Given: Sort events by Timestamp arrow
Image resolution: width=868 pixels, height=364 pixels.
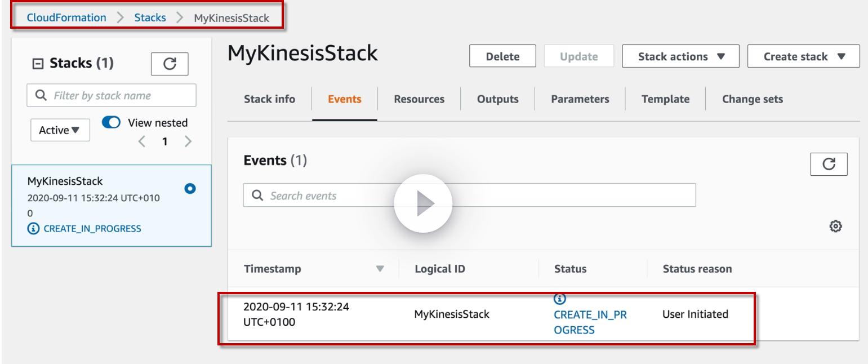Looking at the screenshot, I should pyautogui.click(x=380, y=269).
